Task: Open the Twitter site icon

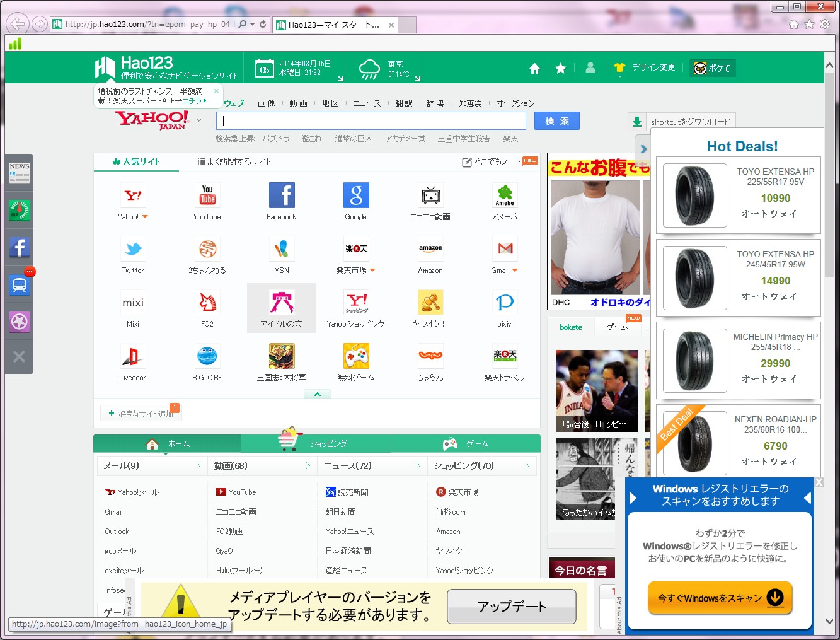Action: pyautogui.click(x=133, y=249)
